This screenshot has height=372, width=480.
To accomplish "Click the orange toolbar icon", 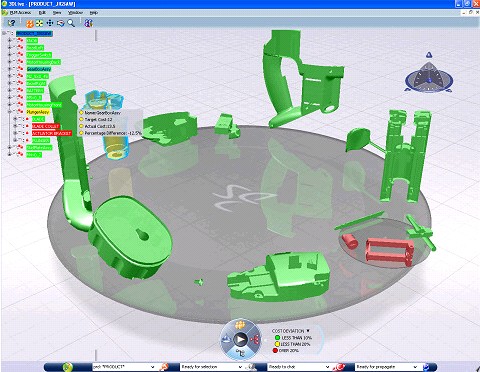I will coord(30,23).
